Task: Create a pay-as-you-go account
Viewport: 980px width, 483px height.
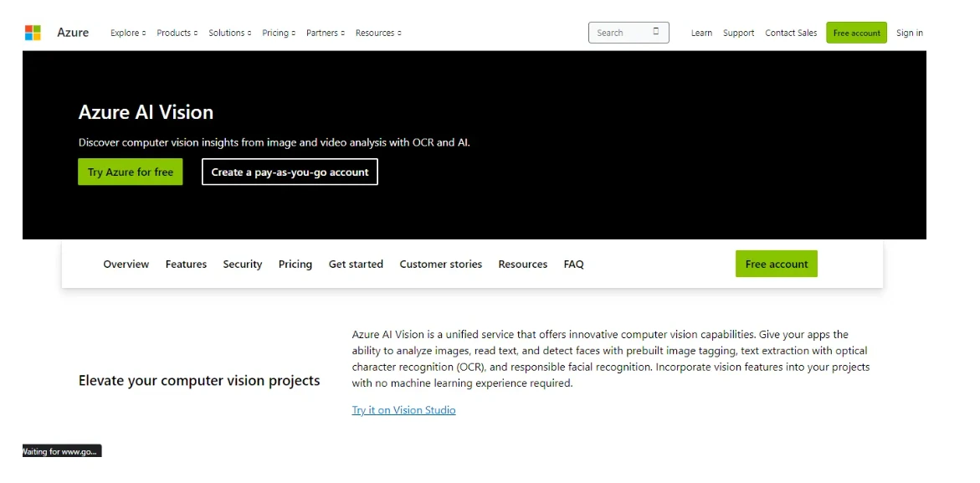Action: pyautogui.click(x=289, y=172)
